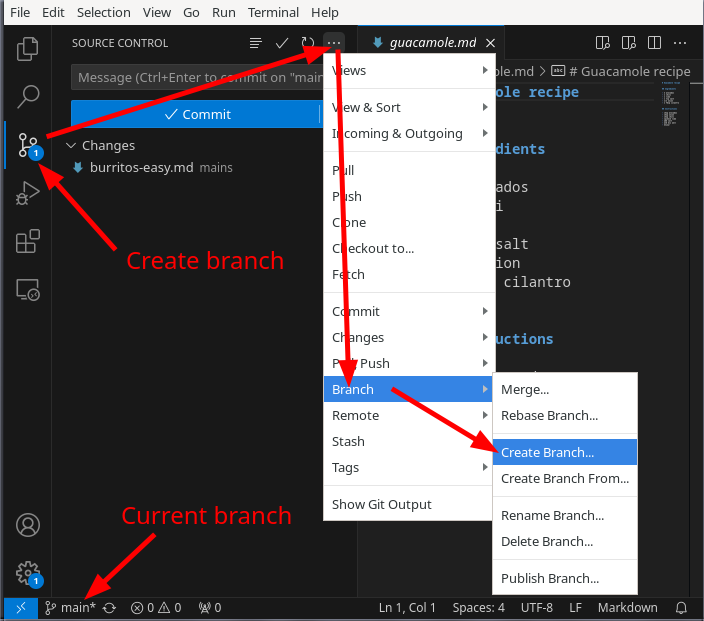
Task: Expand the Pull, Push submenu
Action: [x=409, y=363]
